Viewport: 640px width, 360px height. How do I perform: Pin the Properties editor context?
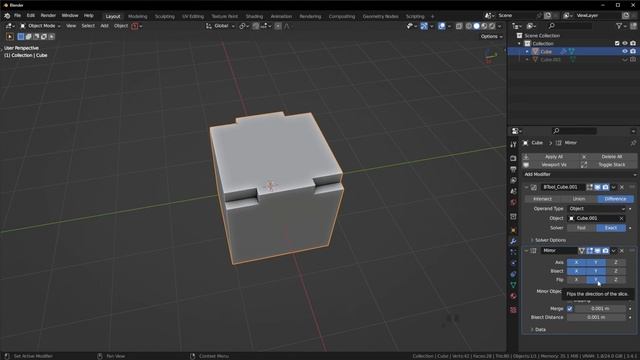pyautogui.click(x=633, y=143)
